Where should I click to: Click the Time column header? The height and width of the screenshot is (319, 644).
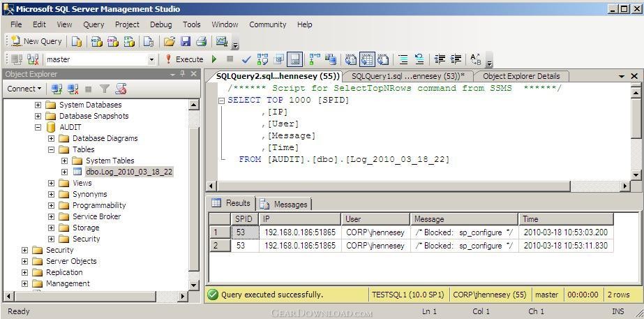coord(566,219)
